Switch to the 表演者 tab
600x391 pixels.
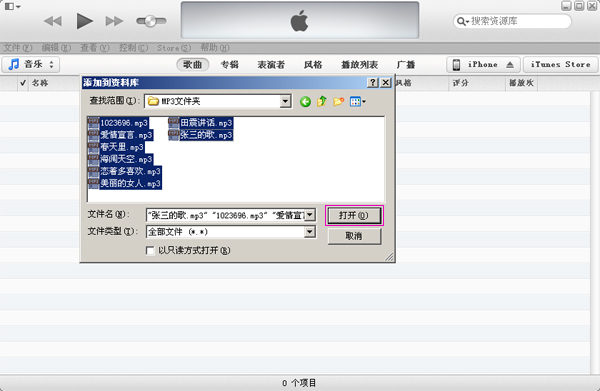(x=271, y=65)
